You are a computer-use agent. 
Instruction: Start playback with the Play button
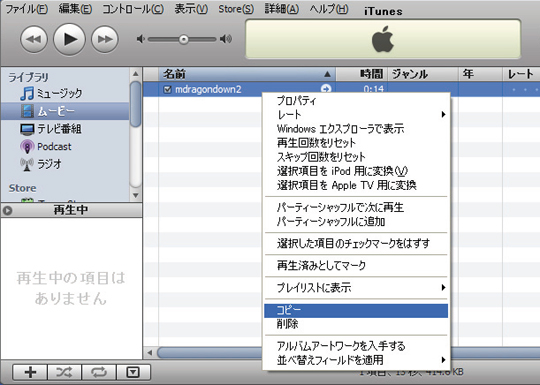coord(69,39)
